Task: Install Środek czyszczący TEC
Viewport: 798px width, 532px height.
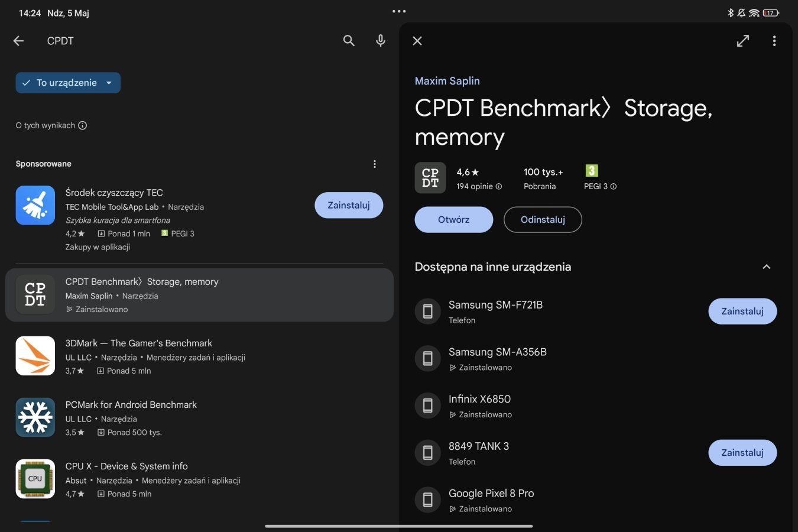Action: click(349, 205)
